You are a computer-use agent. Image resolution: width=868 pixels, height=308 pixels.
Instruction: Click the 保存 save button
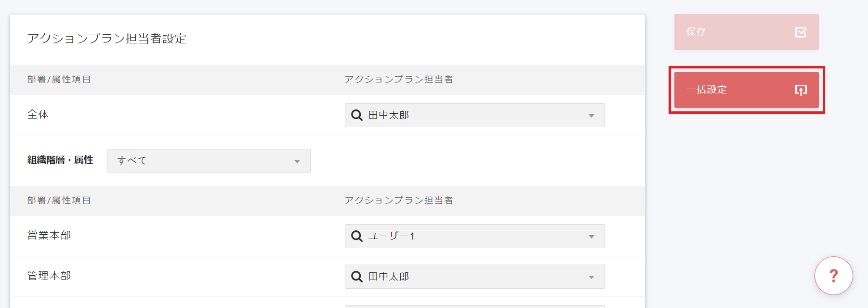pyautogui.click(x=746, y=32)
